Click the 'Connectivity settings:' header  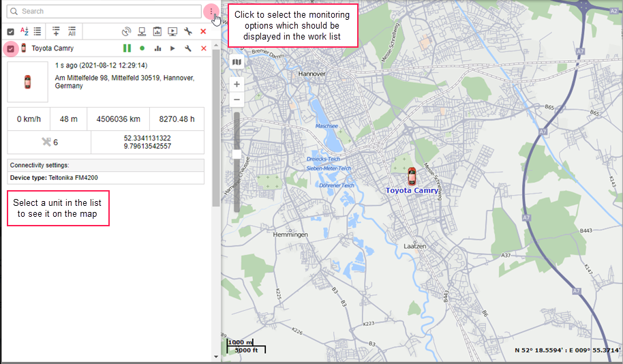106,166
